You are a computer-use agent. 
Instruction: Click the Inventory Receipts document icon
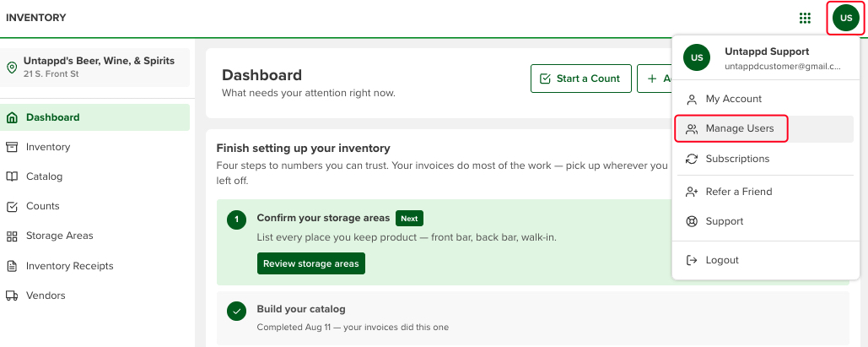[12, 266]
